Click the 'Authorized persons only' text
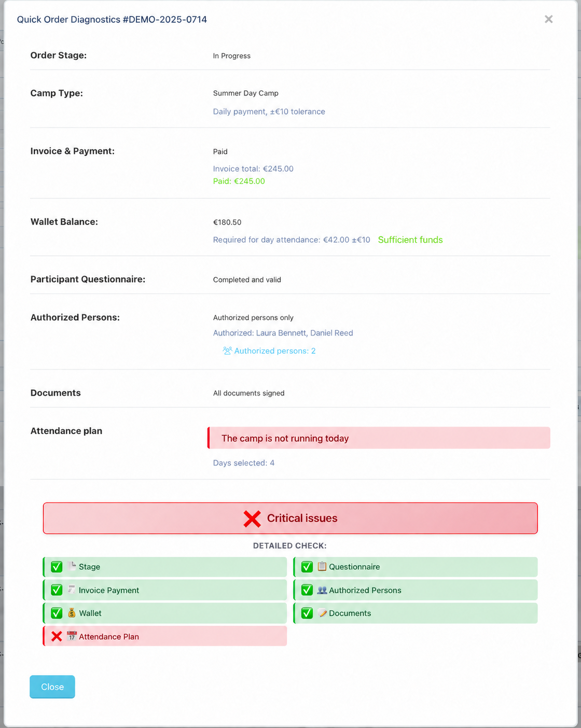Image resolution: width=581 pixels, height=728 pixels. tap(253, 317)
